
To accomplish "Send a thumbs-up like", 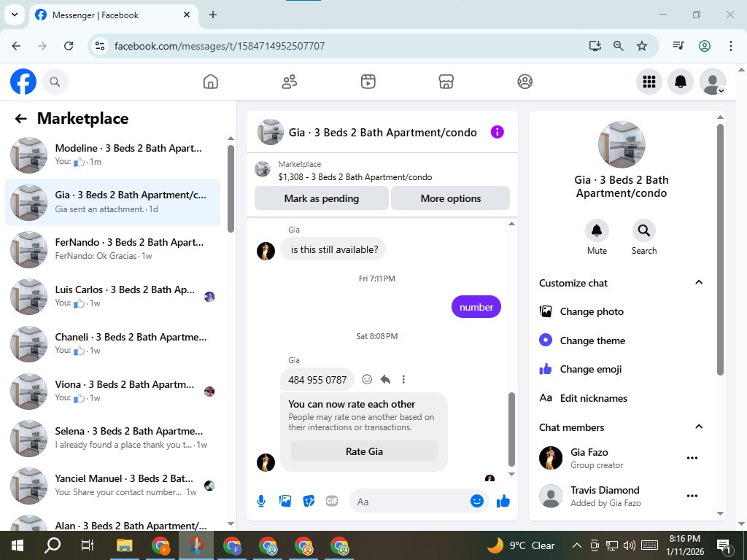I will click(503, 501).
